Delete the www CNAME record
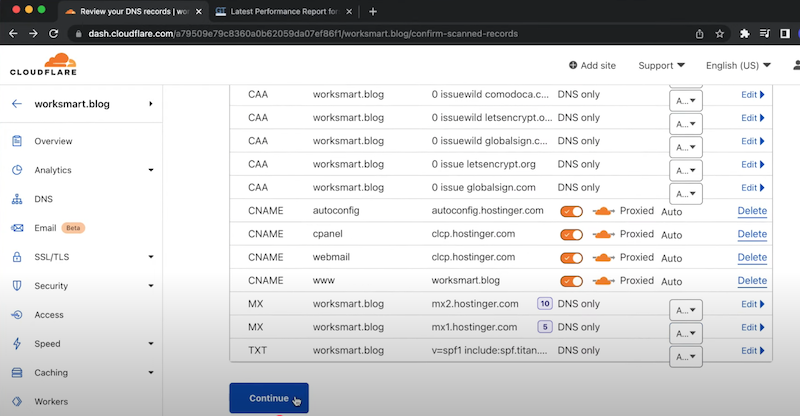 (x=752, y=281)
